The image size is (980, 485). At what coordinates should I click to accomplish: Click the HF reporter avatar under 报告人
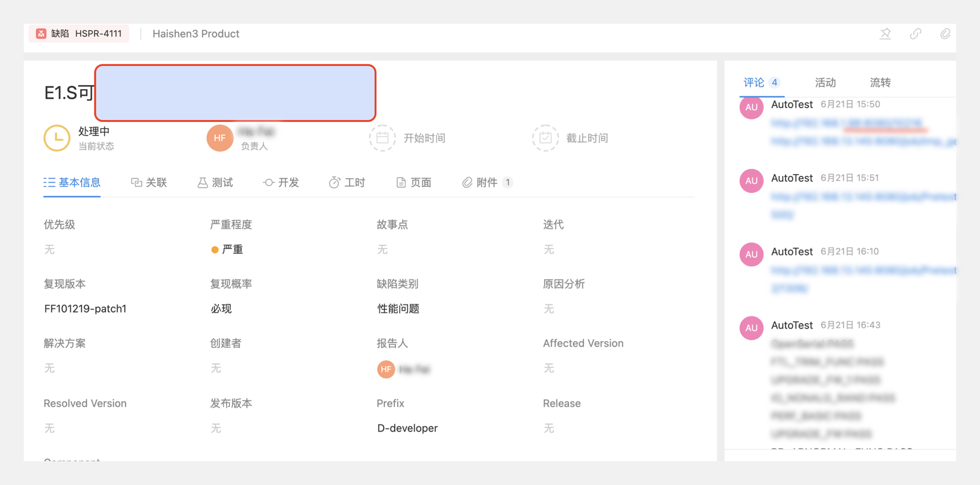click(x=386, y=369)
